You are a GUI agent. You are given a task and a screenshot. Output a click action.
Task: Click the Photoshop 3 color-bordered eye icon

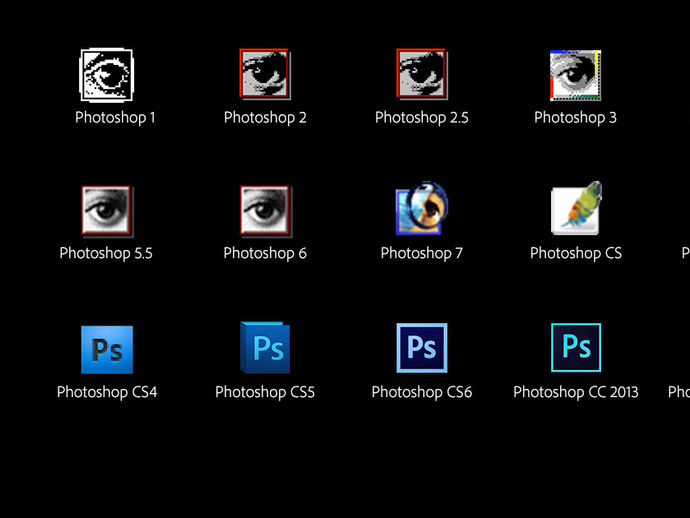click(576, 75)
